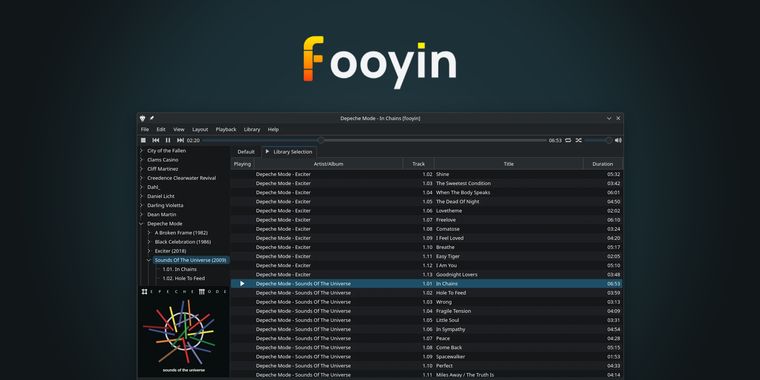This screenshot has height=380, width=760.
Task: Open the Library menu
Action: point(252,129)
